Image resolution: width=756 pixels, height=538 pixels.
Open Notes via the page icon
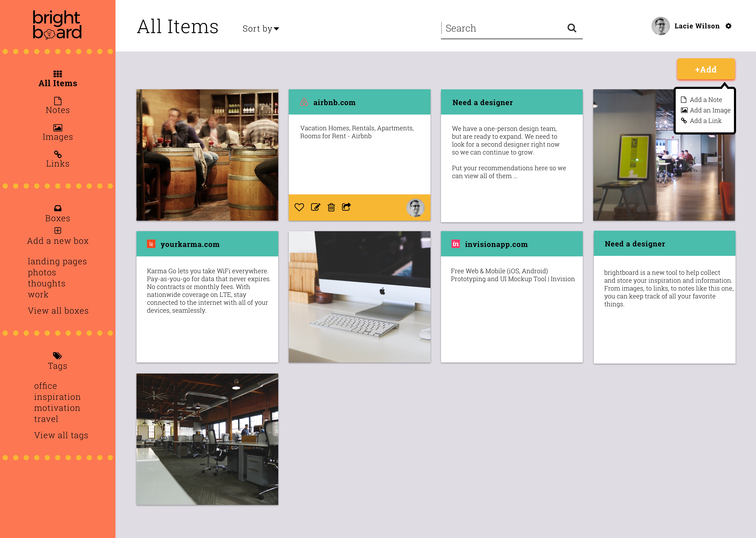click(x=58, y=101)
